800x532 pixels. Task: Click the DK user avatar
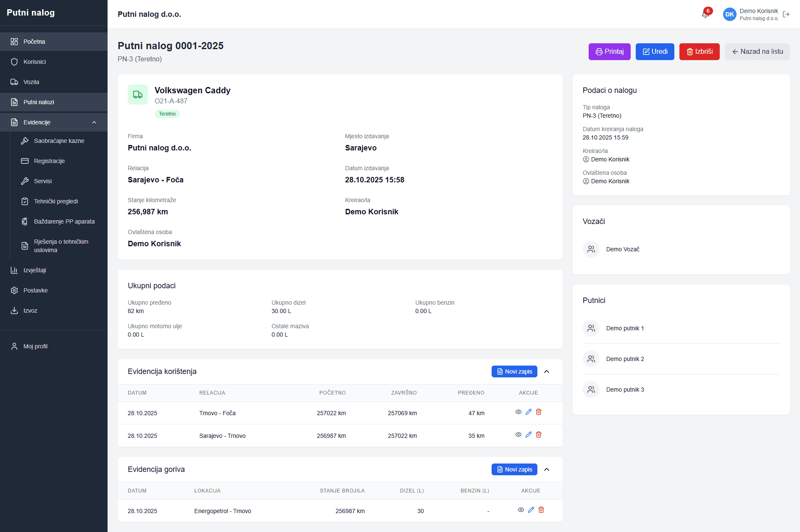click(x=729, y=14)
